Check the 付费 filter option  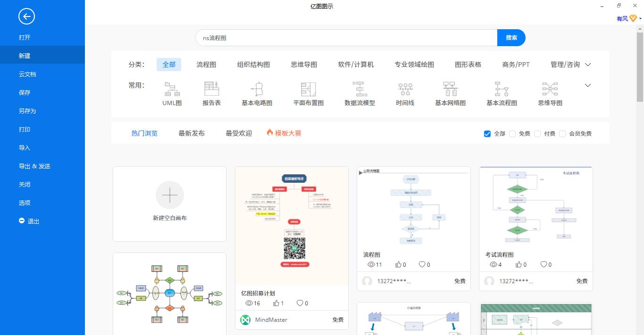tap(537, 134)
